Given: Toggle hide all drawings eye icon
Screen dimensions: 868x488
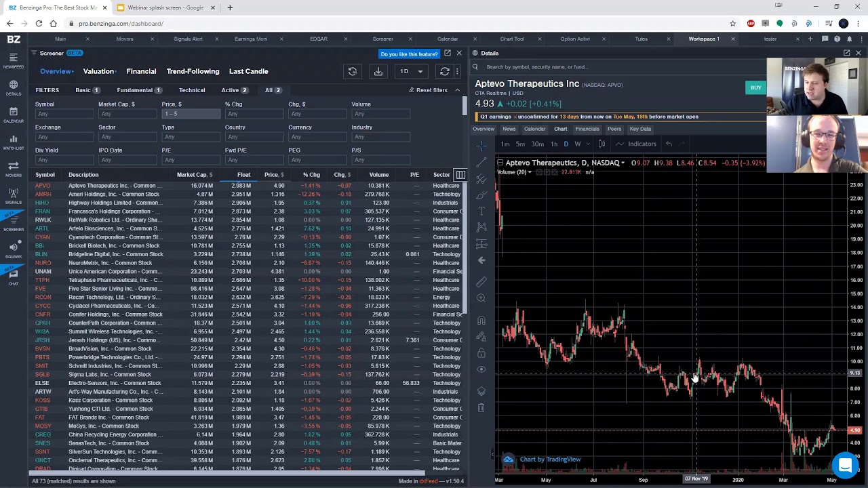Looking at the screenshot, I should [x=481, y=369].
